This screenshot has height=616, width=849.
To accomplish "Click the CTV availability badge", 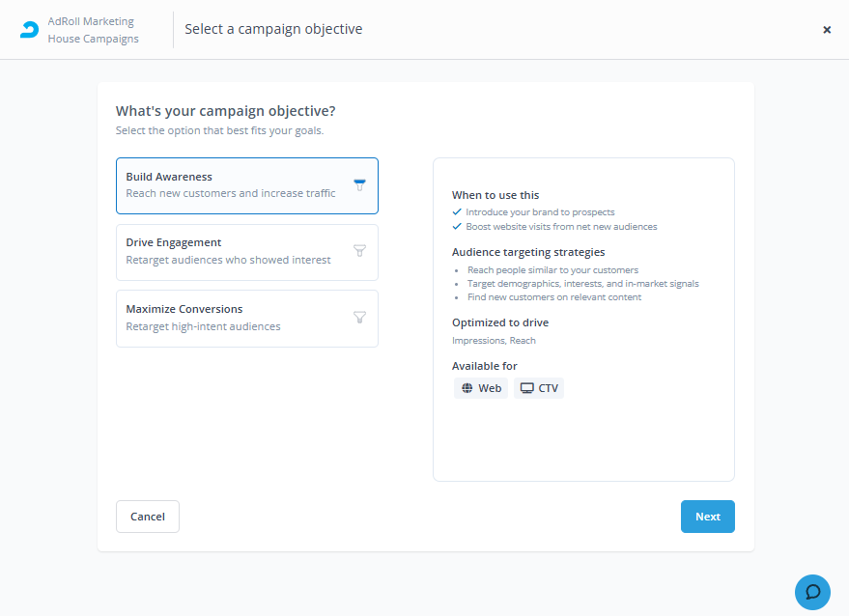I will 539,388.
